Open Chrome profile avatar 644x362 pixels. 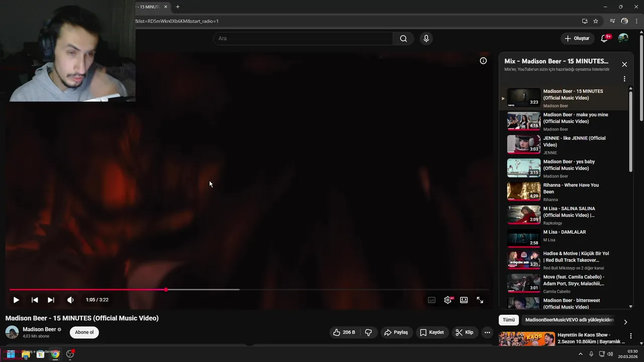(624, 21)
